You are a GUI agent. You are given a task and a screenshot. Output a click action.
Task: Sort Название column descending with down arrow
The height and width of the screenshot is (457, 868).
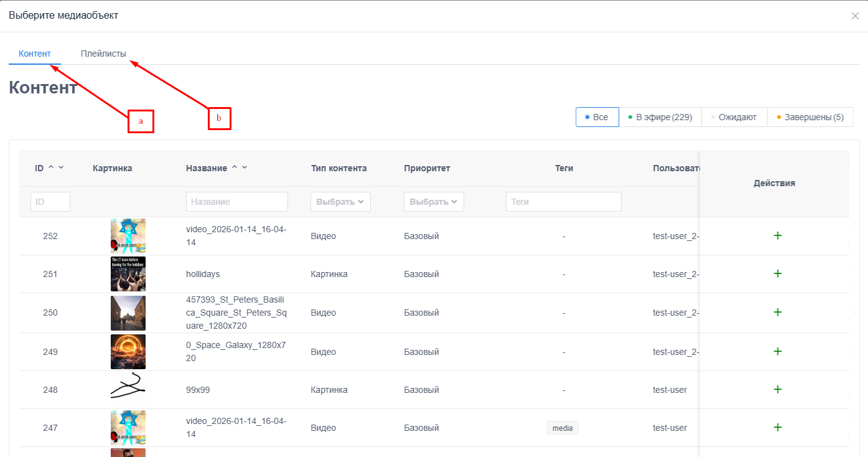[245, 167]
